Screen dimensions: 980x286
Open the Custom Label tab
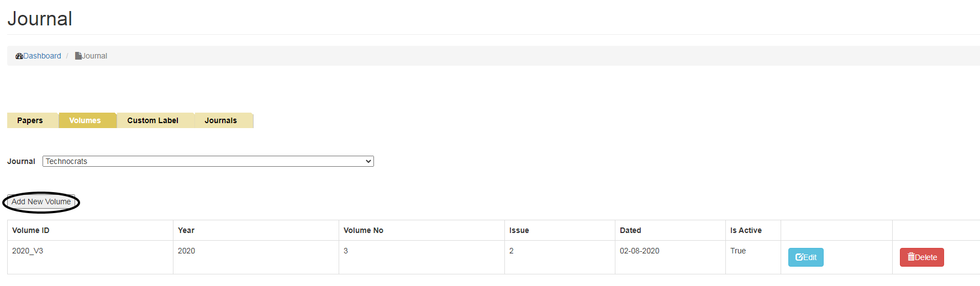tap(152, 120)
